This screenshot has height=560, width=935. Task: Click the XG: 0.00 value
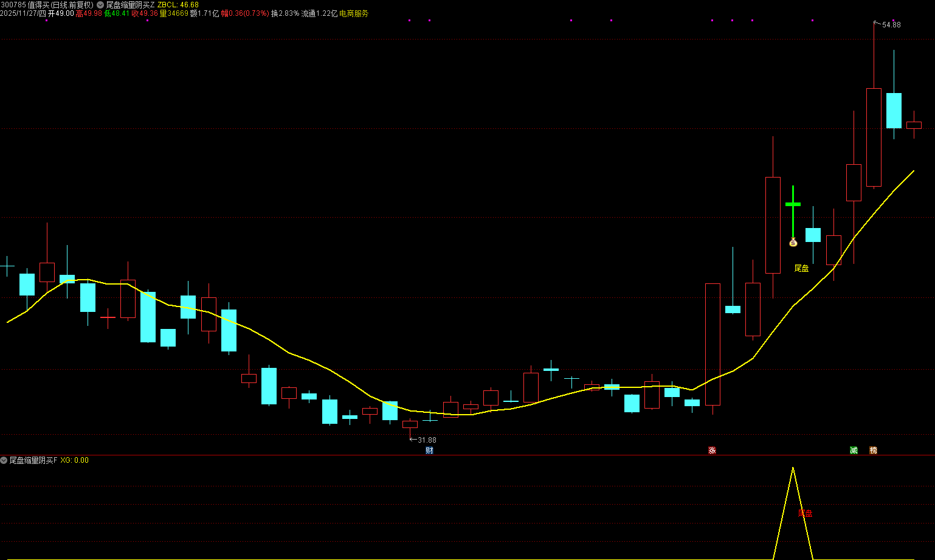(75, 460)
